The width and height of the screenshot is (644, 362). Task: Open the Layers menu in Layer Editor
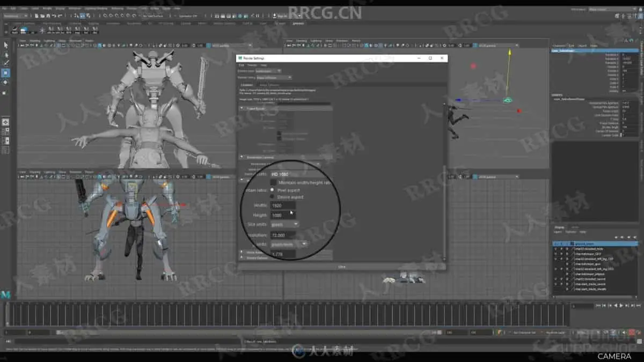tap(557, 232)
